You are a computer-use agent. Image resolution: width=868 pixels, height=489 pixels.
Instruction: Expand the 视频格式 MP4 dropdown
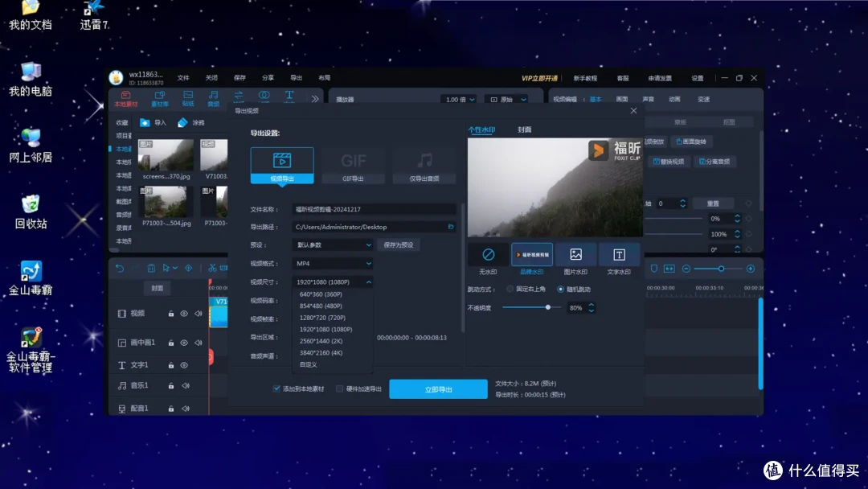click(333, 263)
